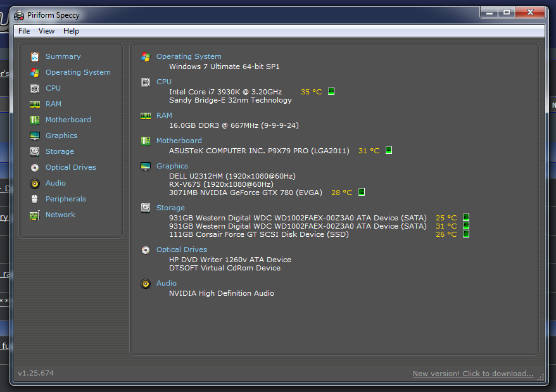Open the Optical Drives heading link in main panel
This screenshot has height=392, width=556.
[x=182, y=250]
